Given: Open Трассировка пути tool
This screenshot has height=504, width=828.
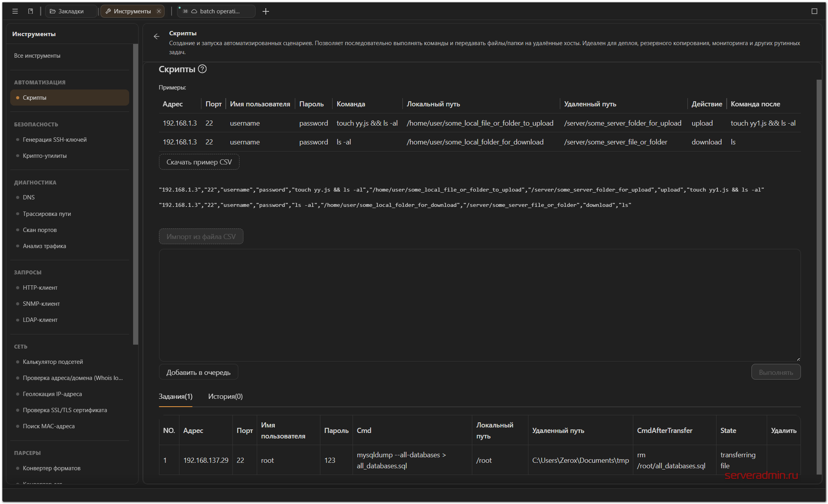Looking at the screenshot, I should 70,214.
